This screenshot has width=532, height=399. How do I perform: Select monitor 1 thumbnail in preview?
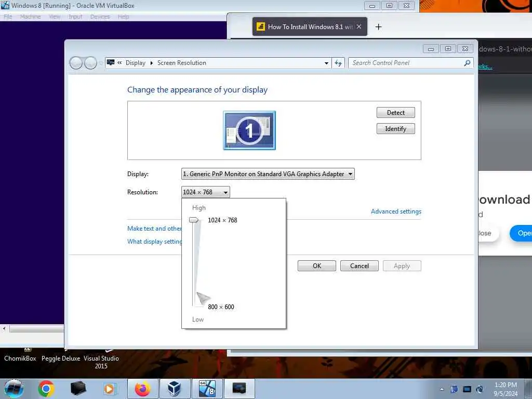249,130
